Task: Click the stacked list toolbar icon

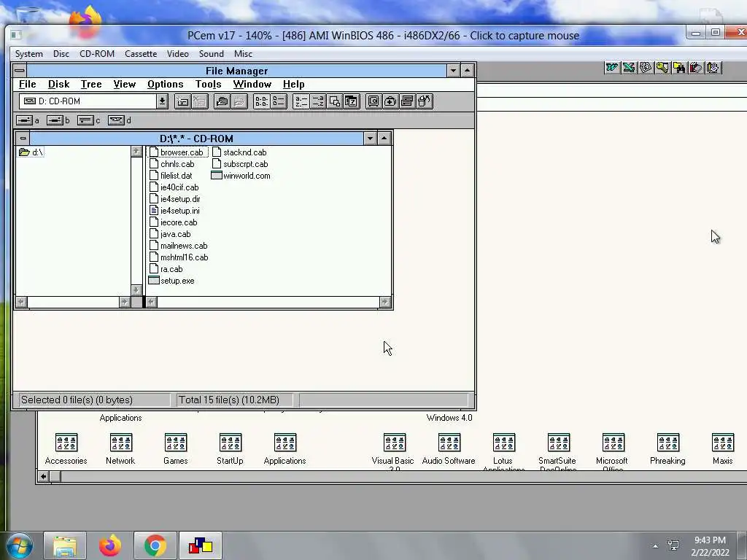Action: tap(407, 101)
